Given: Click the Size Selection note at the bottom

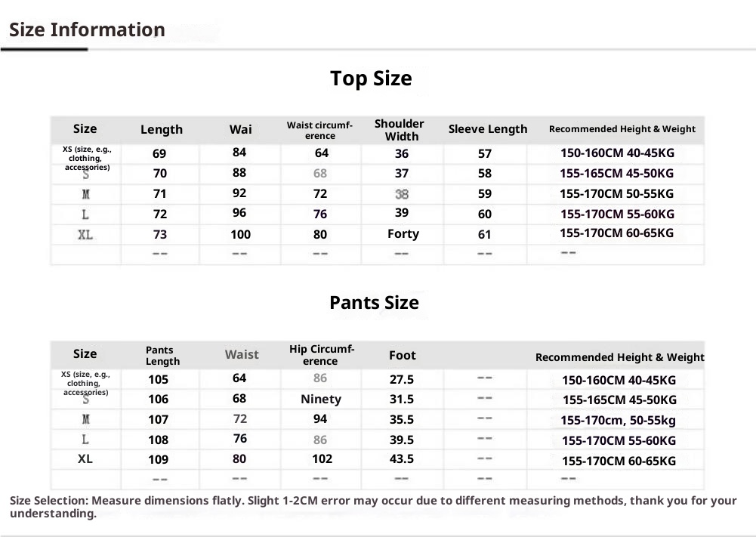Looking at the screenshot, I should pyautogui.click(x=373, y=507).
